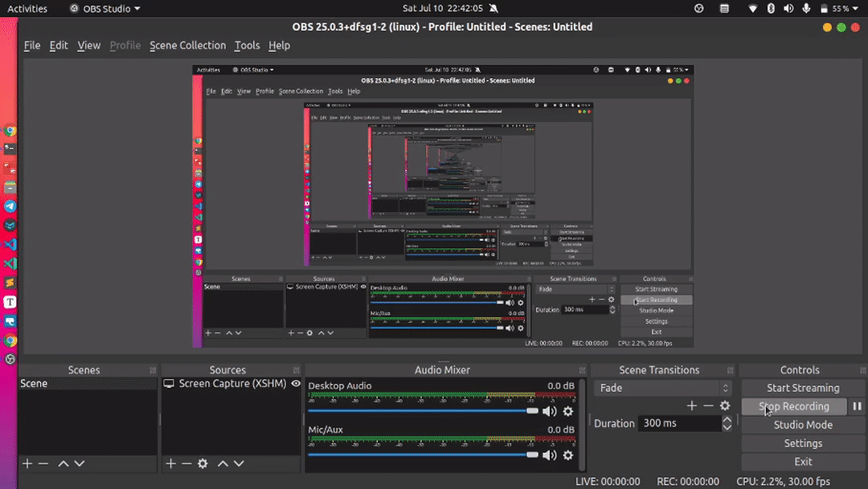The width and height of the screenshot is (868, 489).
Task: Open the Mic/Aux gear settings
Action: tap(568, 455)
